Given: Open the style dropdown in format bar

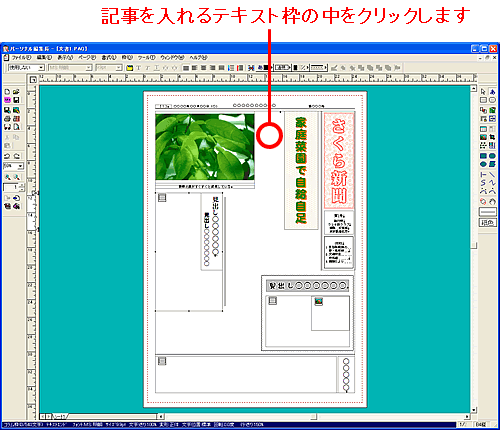Looking at the screenshot, I should coord(26,68).
